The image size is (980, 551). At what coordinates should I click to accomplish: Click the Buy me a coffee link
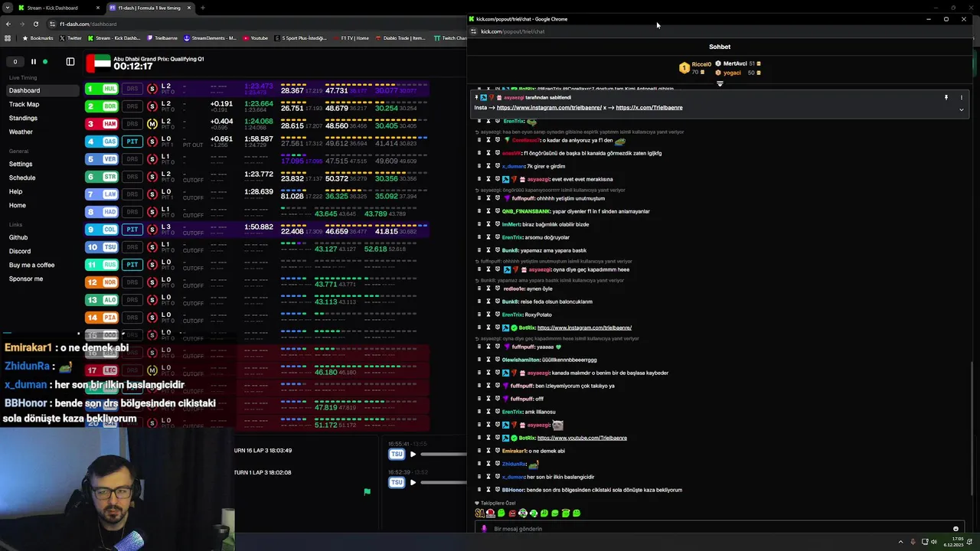point(31,265)
